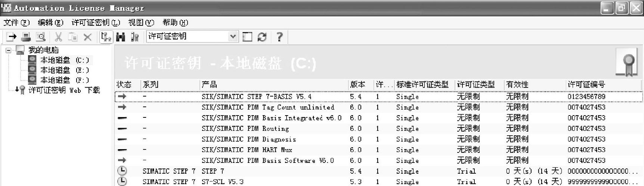644x186 pixels.
Task: Select the SIK/SIMATIC PDM Routing row
Action: point(378,129)
